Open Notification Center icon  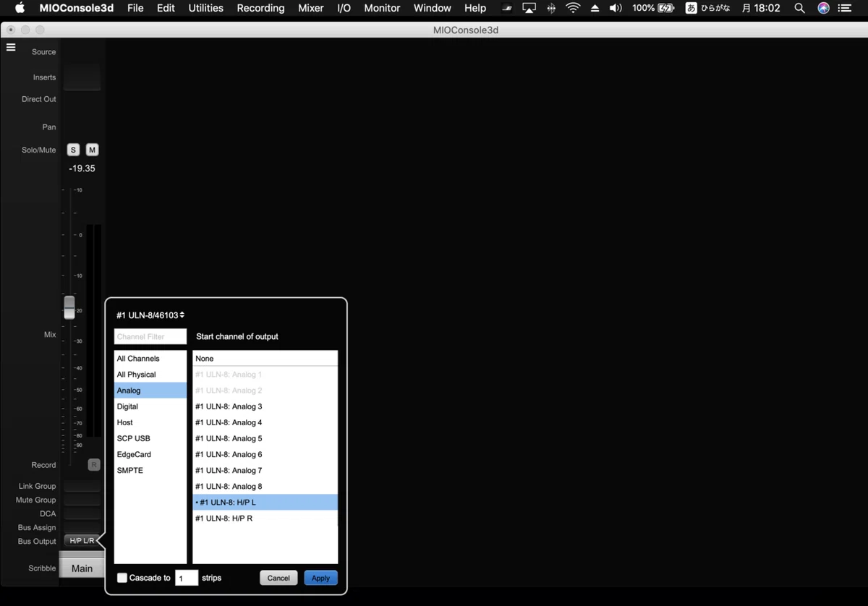point(846,8)
